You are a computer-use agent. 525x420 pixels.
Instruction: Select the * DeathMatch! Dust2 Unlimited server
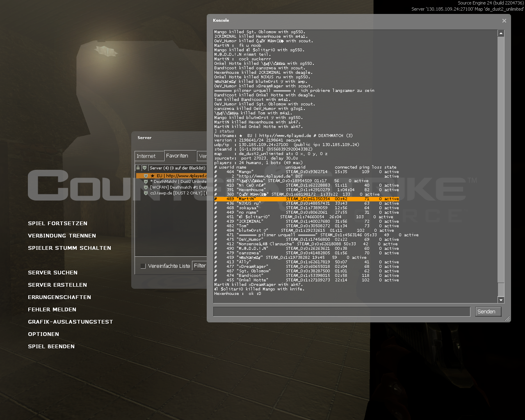(171, 181)
